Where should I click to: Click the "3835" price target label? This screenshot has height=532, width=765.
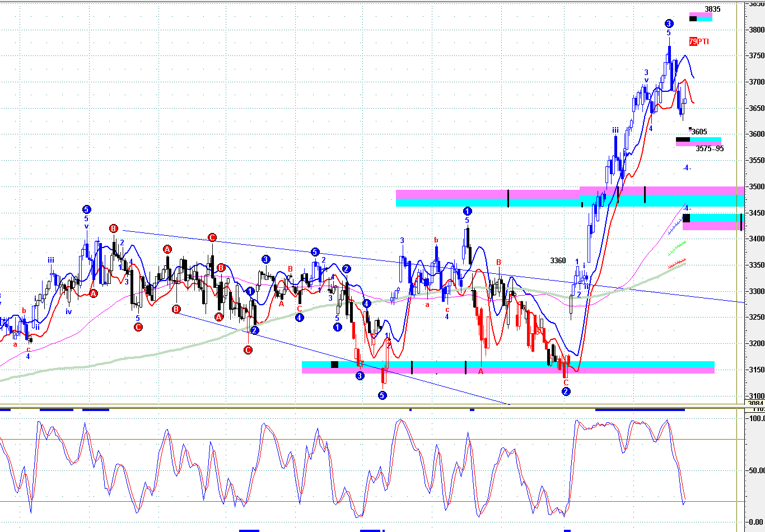click(x=712, y=9)
